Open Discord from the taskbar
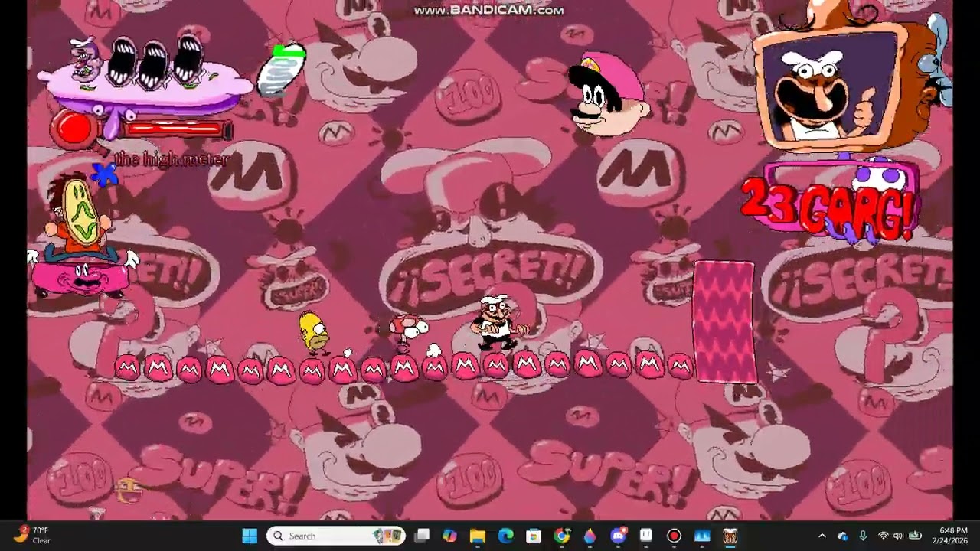This screenshot has height=551, width=980. [x=618, y=536]
